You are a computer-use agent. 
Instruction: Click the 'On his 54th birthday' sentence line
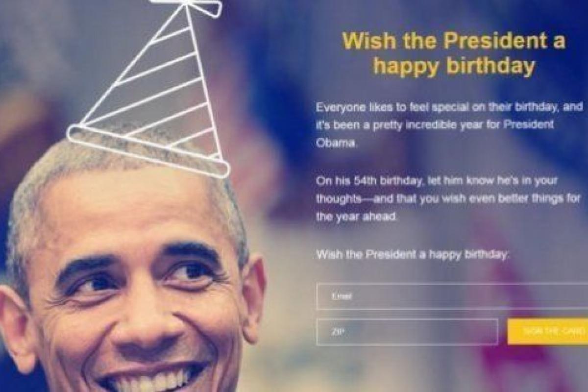tap(437, 181)
